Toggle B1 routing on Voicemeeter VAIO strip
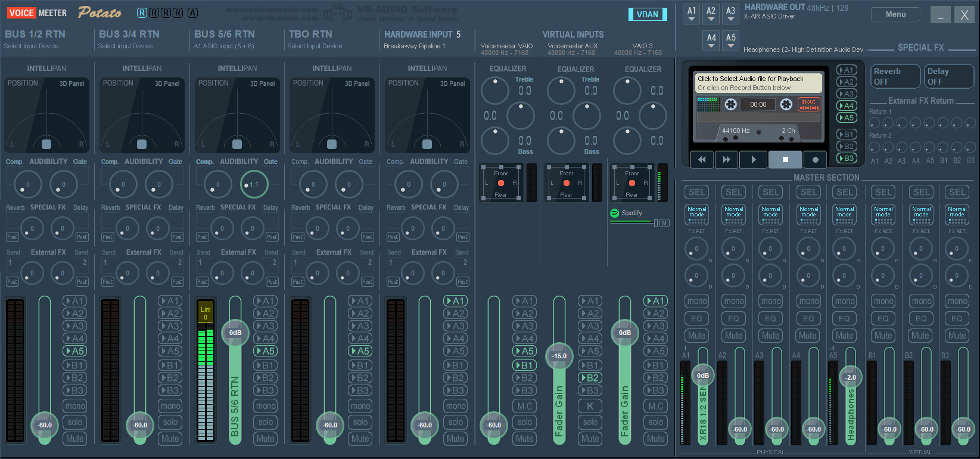The image size is (980, 459). [x=525, y=365]
